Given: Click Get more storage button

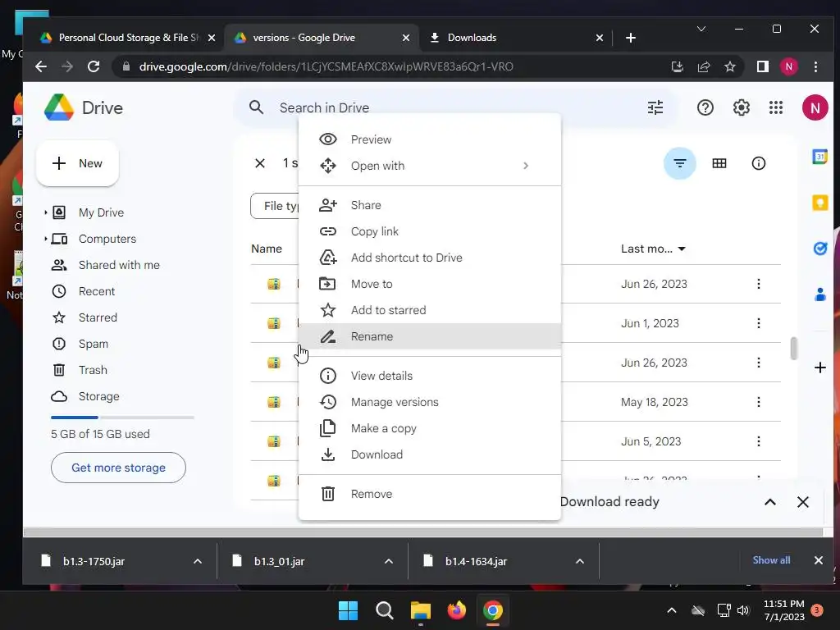Looking at the screenshot, I should point(118,468).
